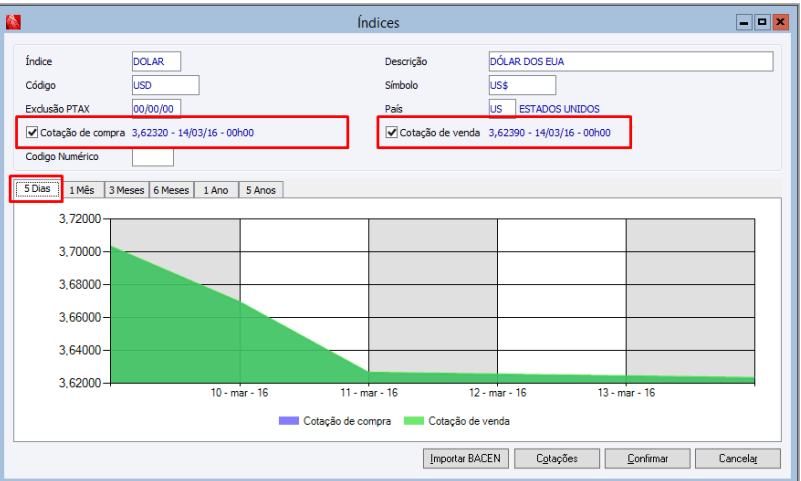801x481 pixels.
Task: Toggle the Cotação de venda checkbox
Action: (392, 133)
